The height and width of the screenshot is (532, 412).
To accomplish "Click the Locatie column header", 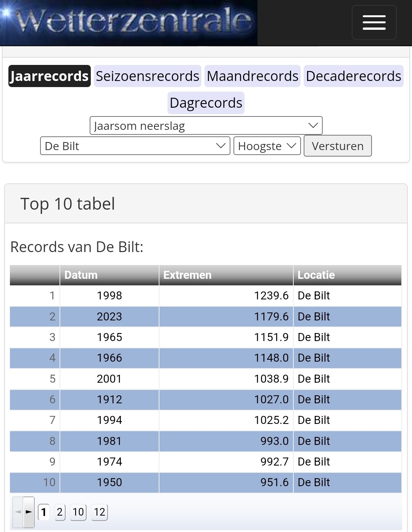I will (347, 275).
